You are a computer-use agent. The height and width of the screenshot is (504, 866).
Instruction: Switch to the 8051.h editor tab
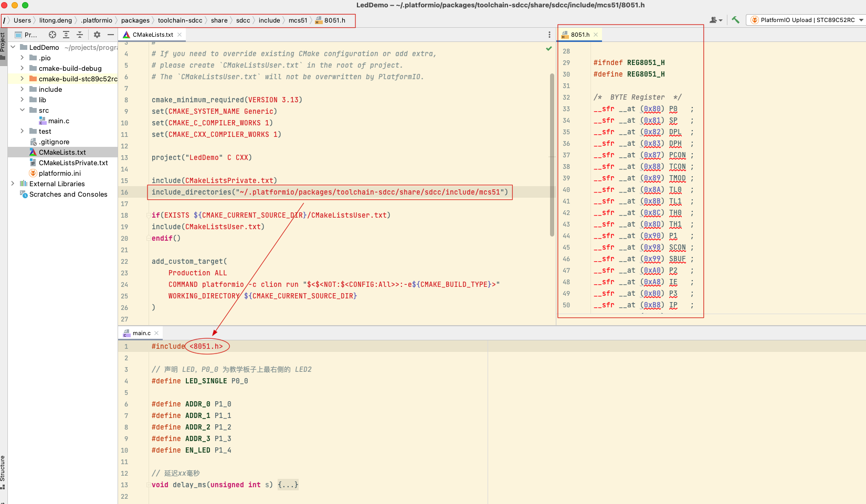click(580, 35)
